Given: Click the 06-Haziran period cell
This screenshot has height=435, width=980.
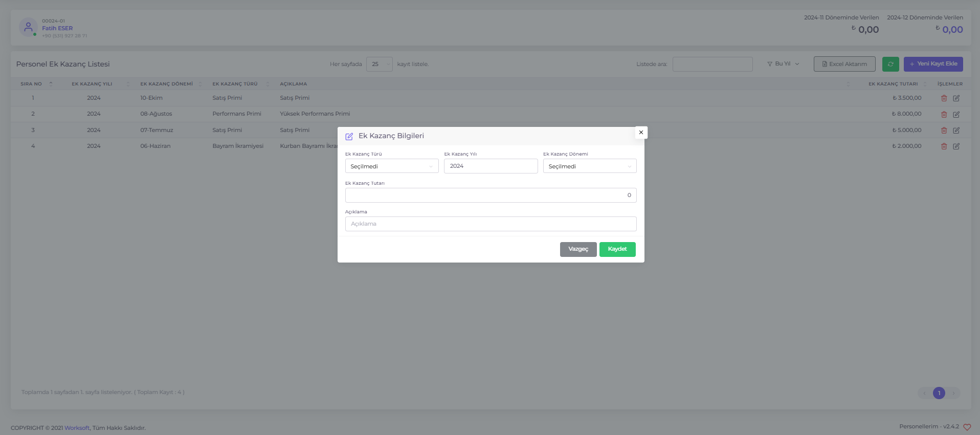Looking at the screenshot, I should pos(155,146).
